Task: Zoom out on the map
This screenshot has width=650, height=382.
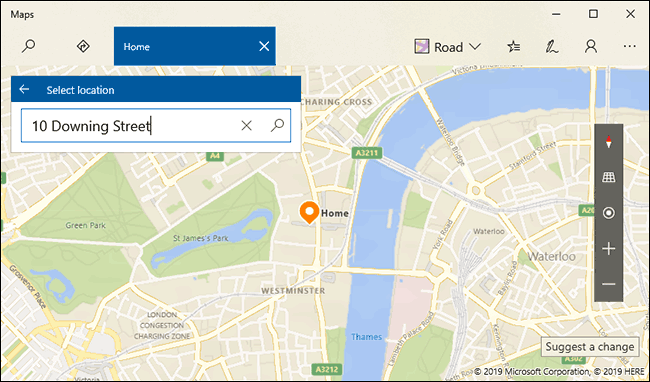Action: click(609, 284)
